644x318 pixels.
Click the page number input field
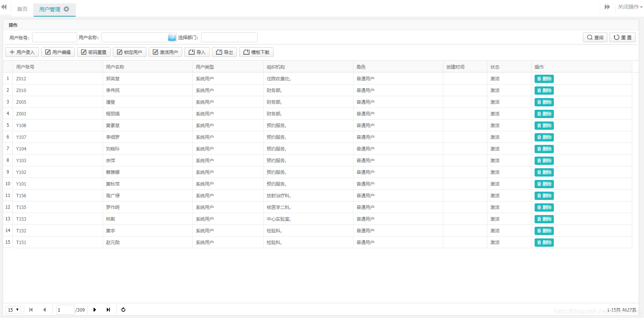[x=65, y=310]
